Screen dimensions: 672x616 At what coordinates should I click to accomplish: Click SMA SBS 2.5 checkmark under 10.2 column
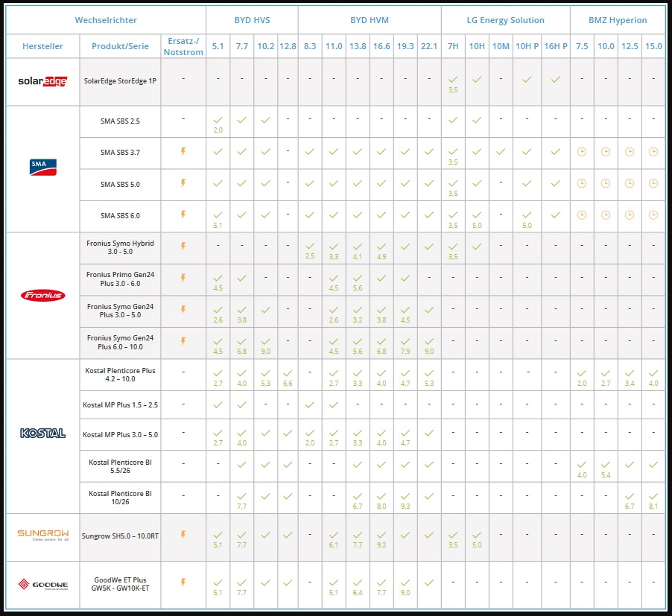[266, 121]
